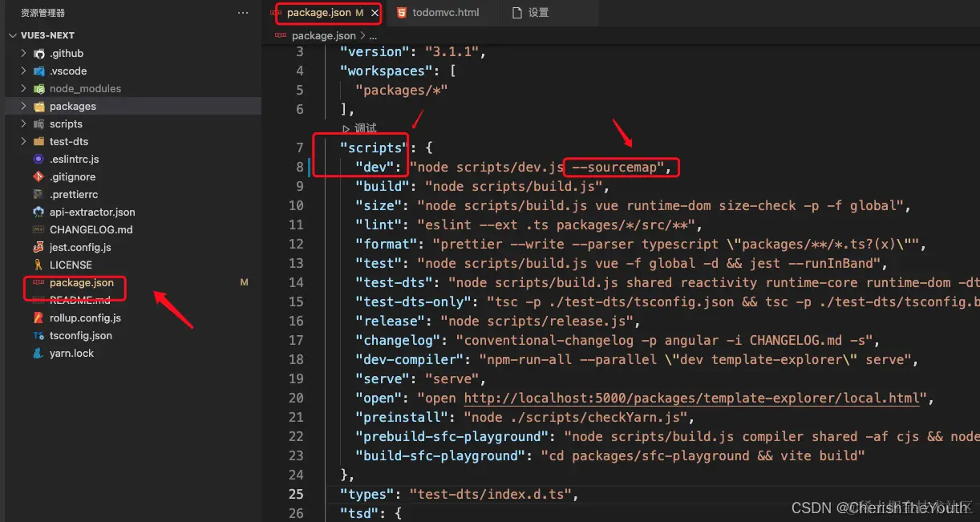
Task: Click the scripts folder icon
Action: pos(38,124)
